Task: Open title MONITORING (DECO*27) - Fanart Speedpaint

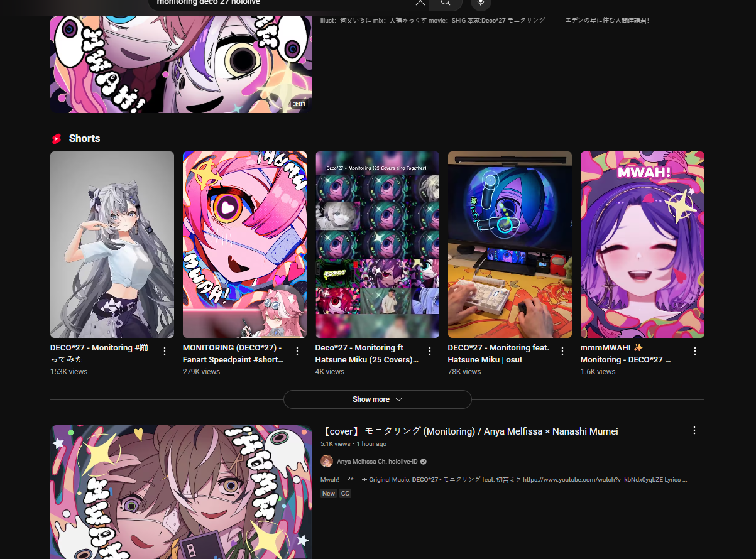Action: click(x=233, y=354)
